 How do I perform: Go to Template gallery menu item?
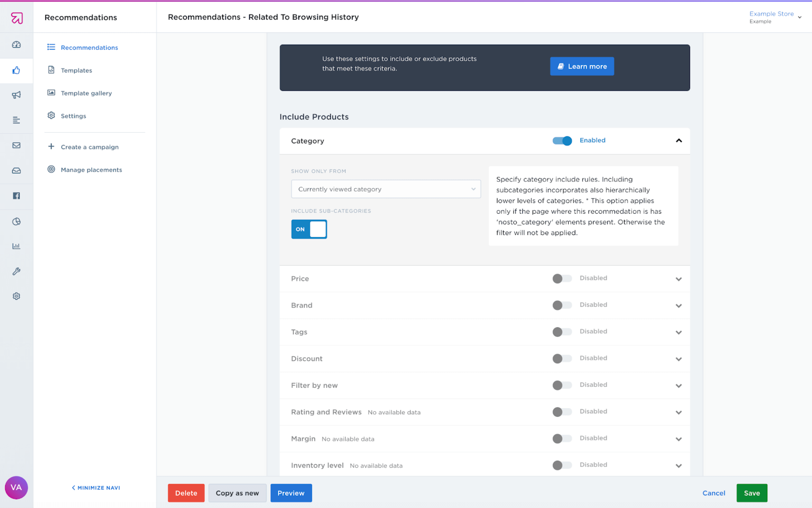click(86, 93)
